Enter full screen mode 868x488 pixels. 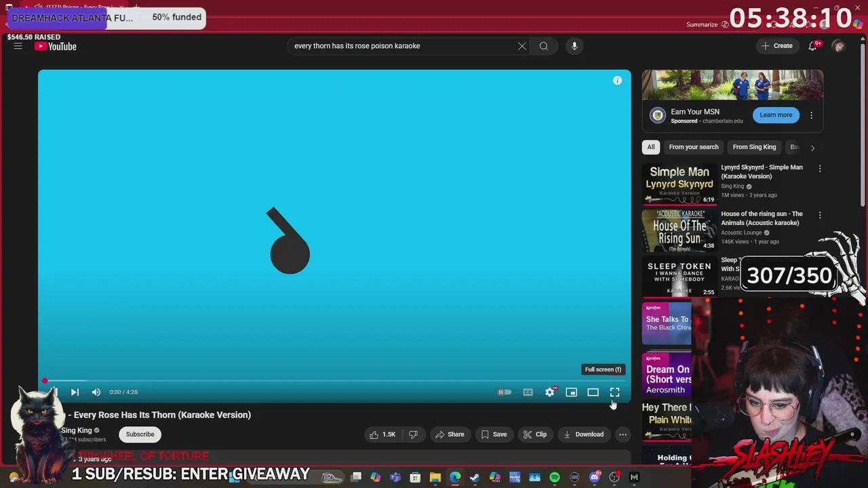point(615,392)
